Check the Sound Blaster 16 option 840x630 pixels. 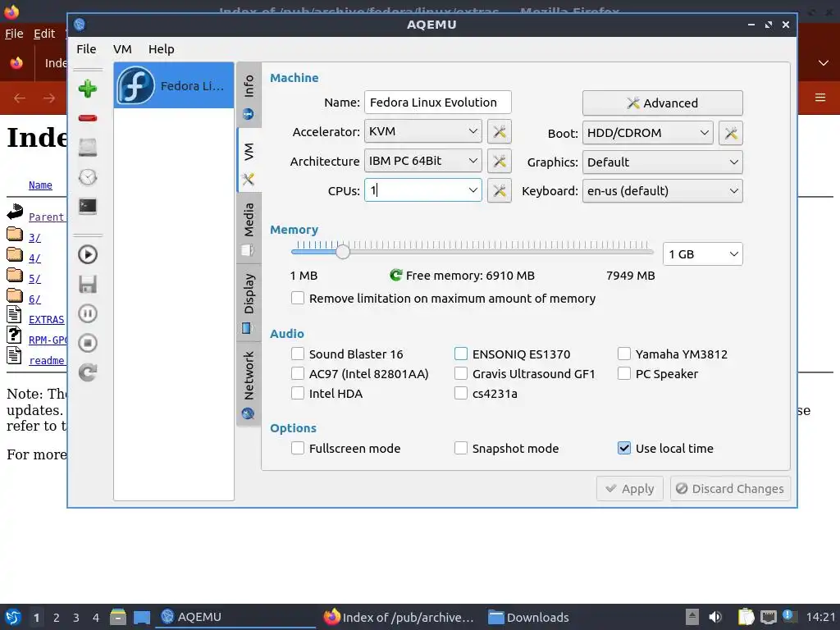(x=298, y=354)
